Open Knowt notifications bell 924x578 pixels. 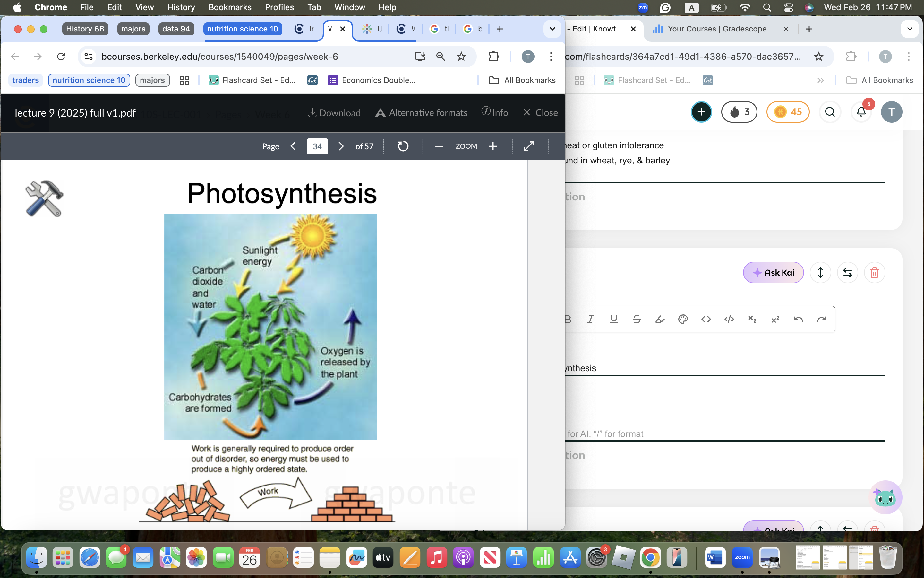861,112
